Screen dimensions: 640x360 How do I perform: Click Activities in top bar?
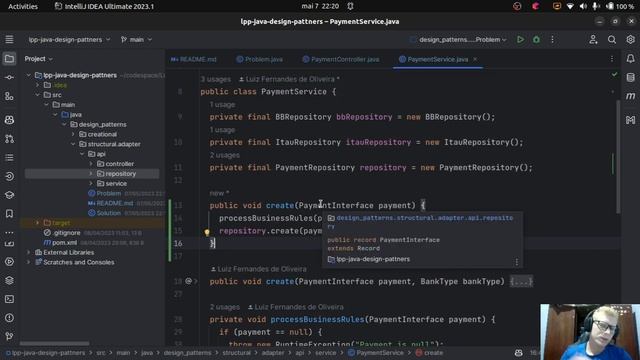[x=23, y=6]
